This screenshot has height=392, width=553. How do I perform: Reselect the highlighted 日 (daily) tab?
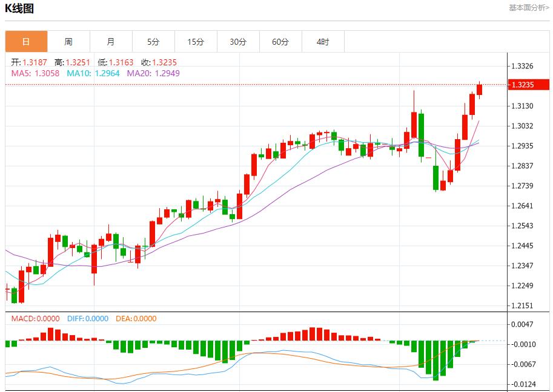(26, 41)
